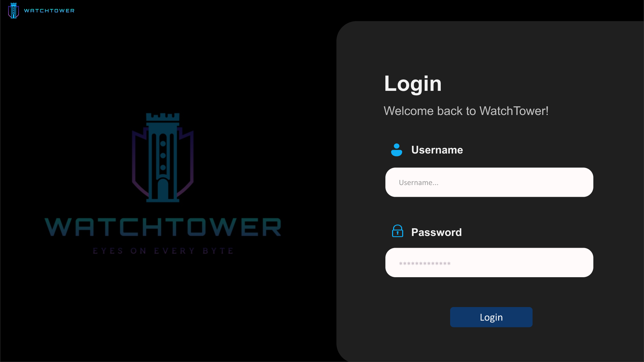
Task: Click the small tower logo in header
Action: click(x=13, y=10)
